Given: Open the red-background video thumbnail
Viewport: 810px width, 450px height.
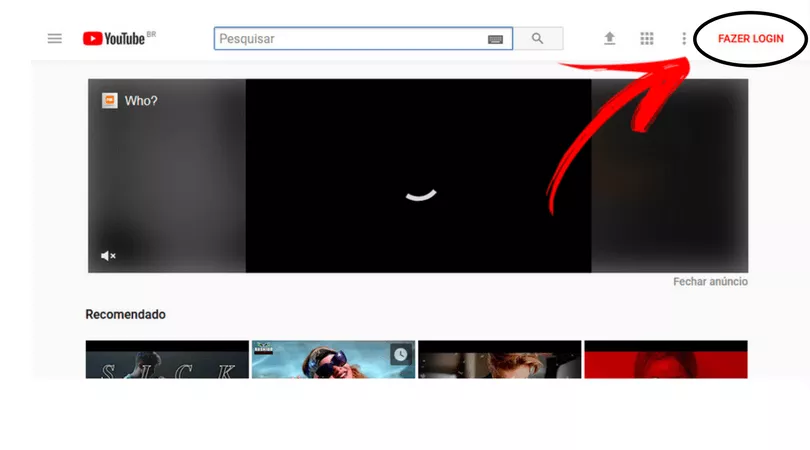Looking at the screenshot, I should [666, 360].
